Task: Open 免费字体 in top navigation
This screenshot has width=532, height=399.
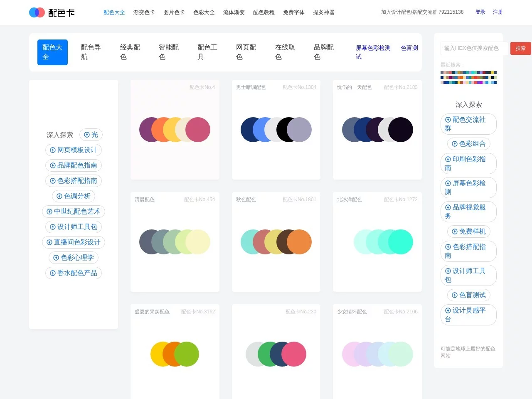Action: tap(293, 12)
